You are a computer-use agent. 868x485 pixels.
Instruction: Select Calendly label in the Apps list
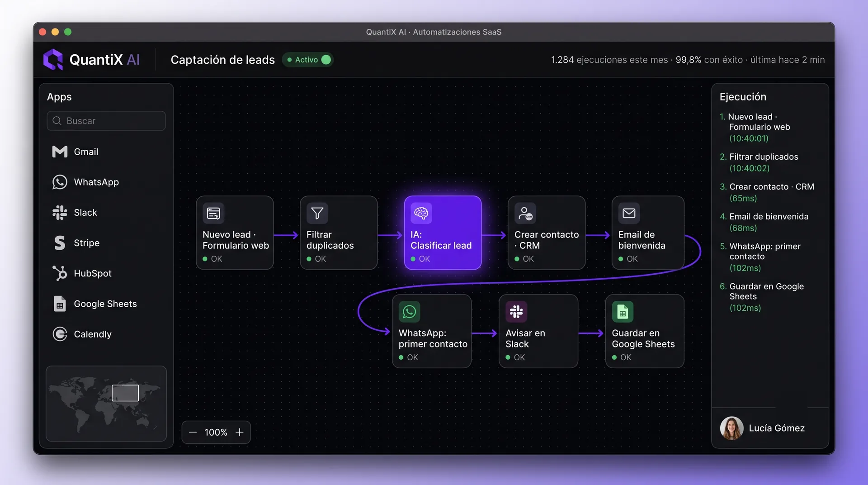tap(93, 334)
